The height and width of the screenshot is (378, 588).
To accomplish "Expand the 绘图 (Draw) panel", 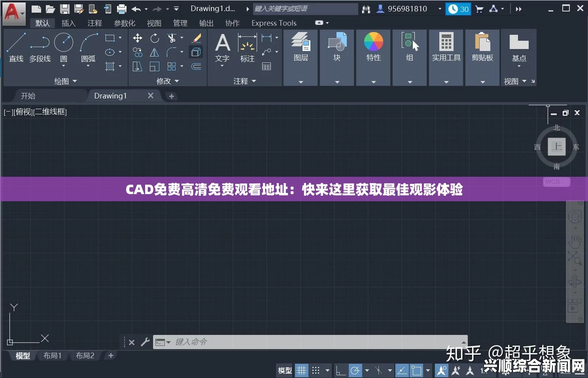I will pos(66,81).
